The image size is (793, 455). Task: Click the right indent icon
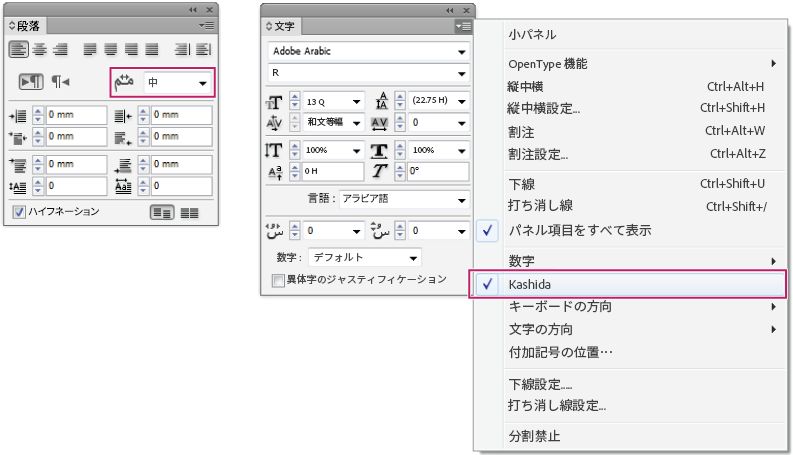tap(123, 116)
